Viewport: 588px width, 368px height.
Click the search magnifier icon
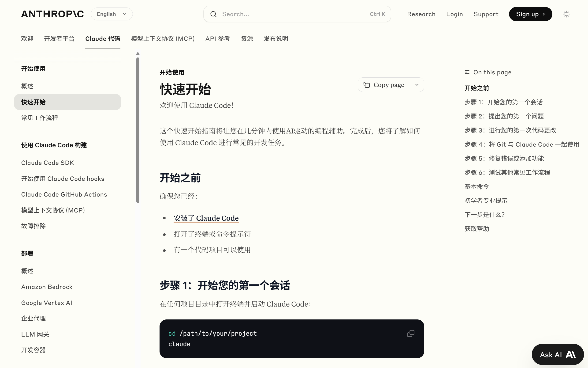tap(213, 14)
